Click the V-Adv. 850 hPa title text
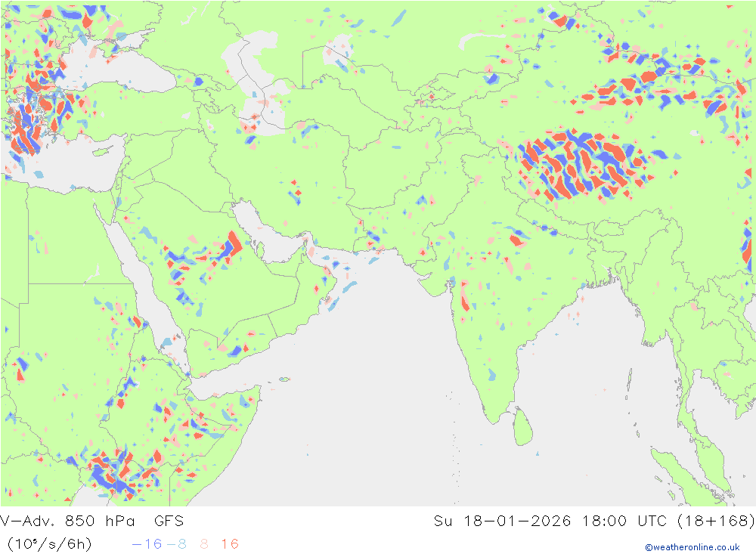Viewport: 756px width, 554px height. (x=67, y=522)
